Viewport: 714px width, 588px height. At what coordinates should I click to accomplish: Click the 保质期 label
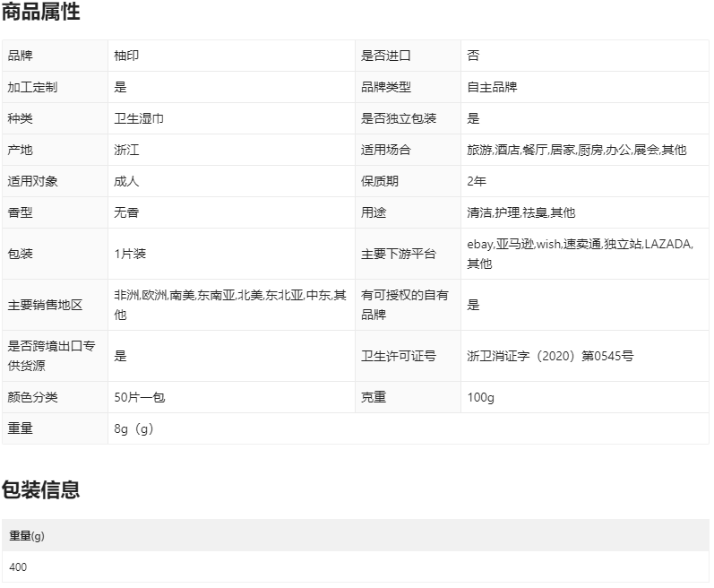pyautogui.click(x=379, y=181)
